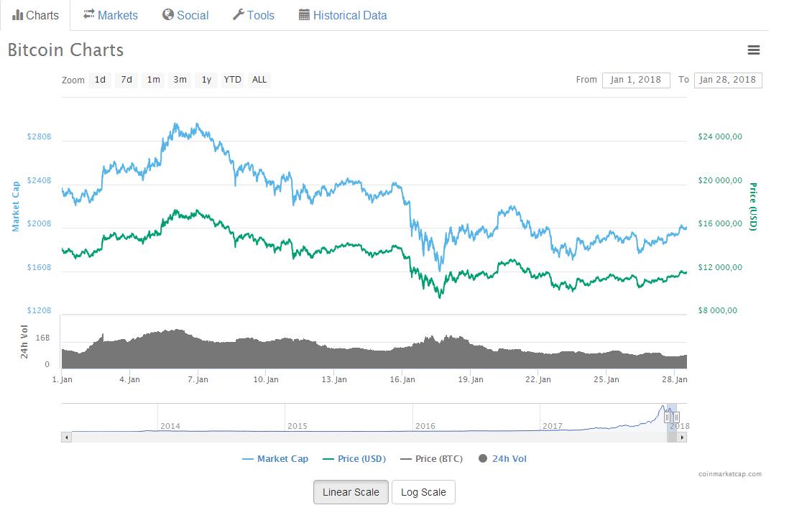812x528 pixels.
Task: Click the 2016 label in navigator
Action: point(425,426)
